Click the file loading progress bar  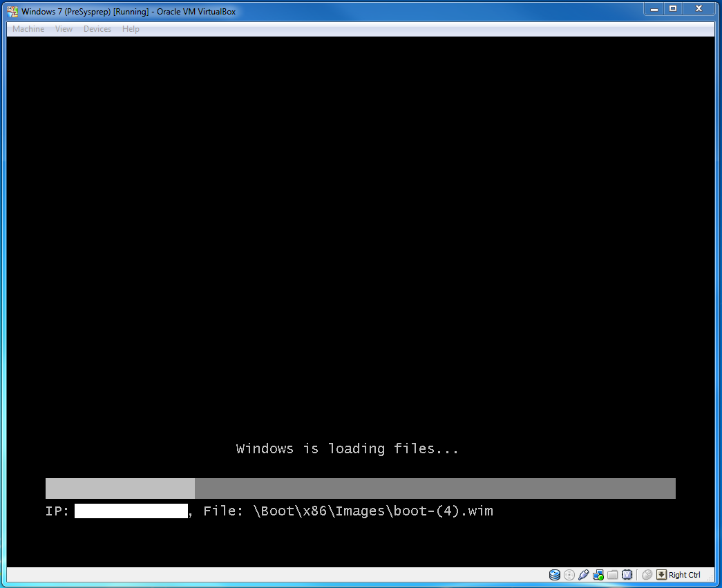pyautogui.click(x=360, y=489)
